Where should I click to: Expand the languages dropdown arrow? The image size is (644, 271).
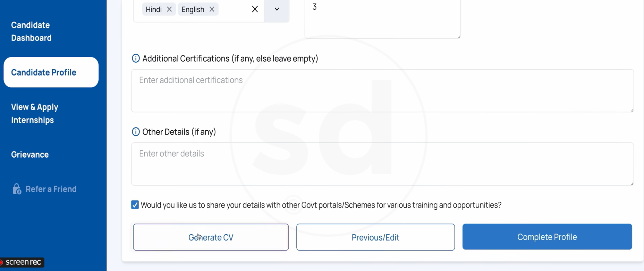tap(277, 9)
